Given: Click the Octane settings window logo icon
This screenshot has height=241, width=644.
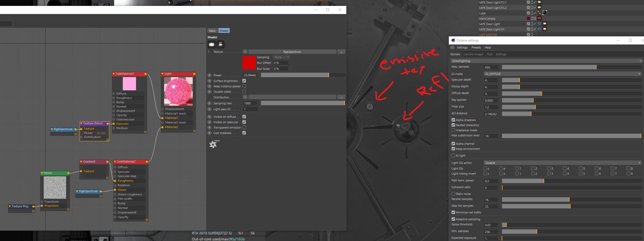Looking at the screenshot, I should point(453,40).
